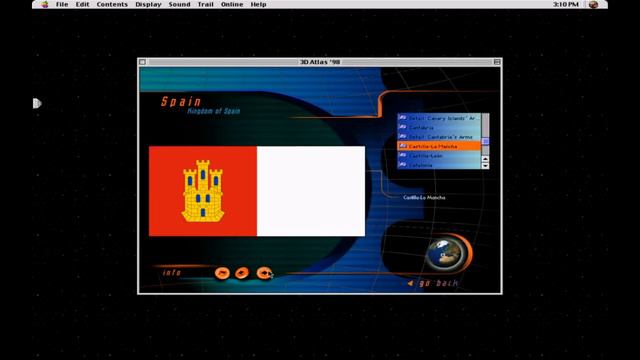Click the flag list scroll down arrow
This screenshot has width=640, height=360.
pyautogui.click(x=485, y=165)
